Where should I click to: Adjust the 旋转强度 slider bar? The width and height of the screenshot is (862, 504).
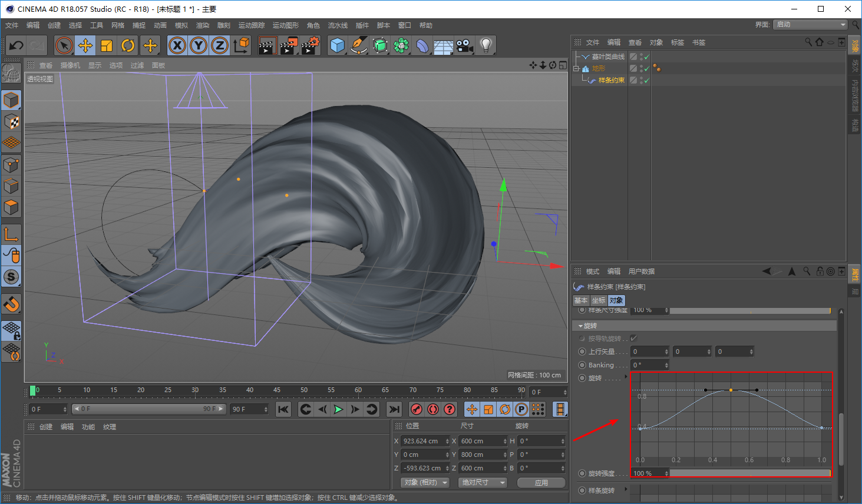750,473
